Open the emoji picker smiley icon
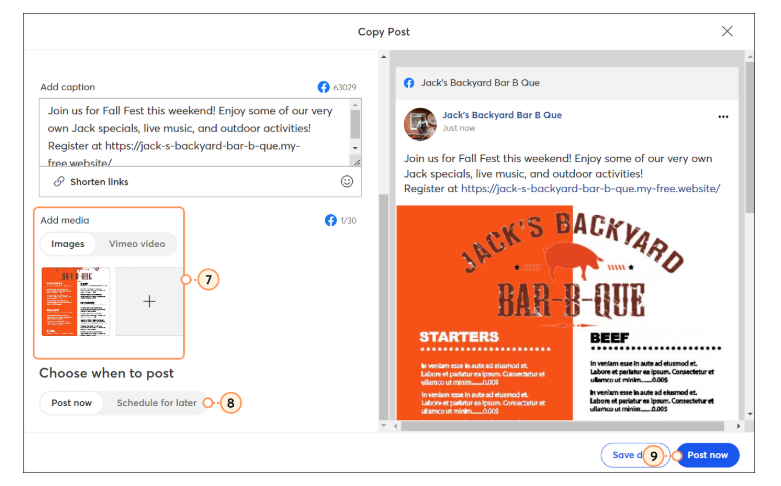This screenshot has height=486, width=781. 347,181
